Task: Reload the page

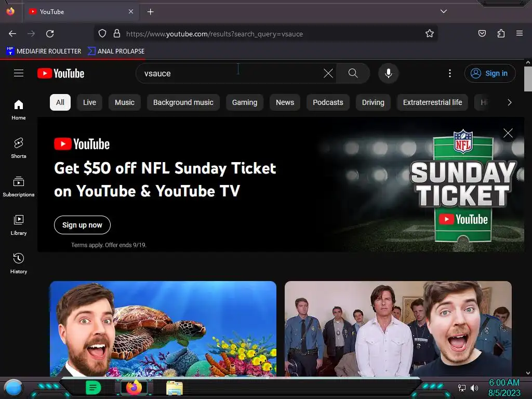Action: click(50, 34)
